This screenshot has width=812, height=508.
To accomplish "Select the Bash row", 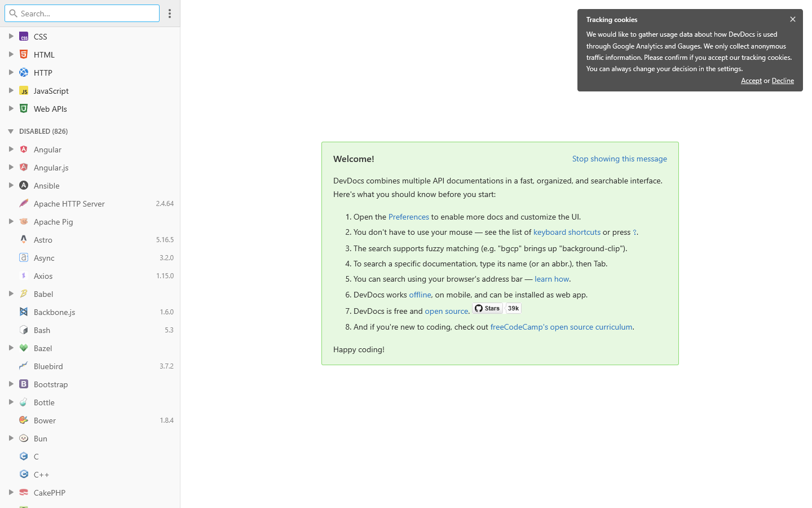I will pyautogui.click(x=90, y=330).
